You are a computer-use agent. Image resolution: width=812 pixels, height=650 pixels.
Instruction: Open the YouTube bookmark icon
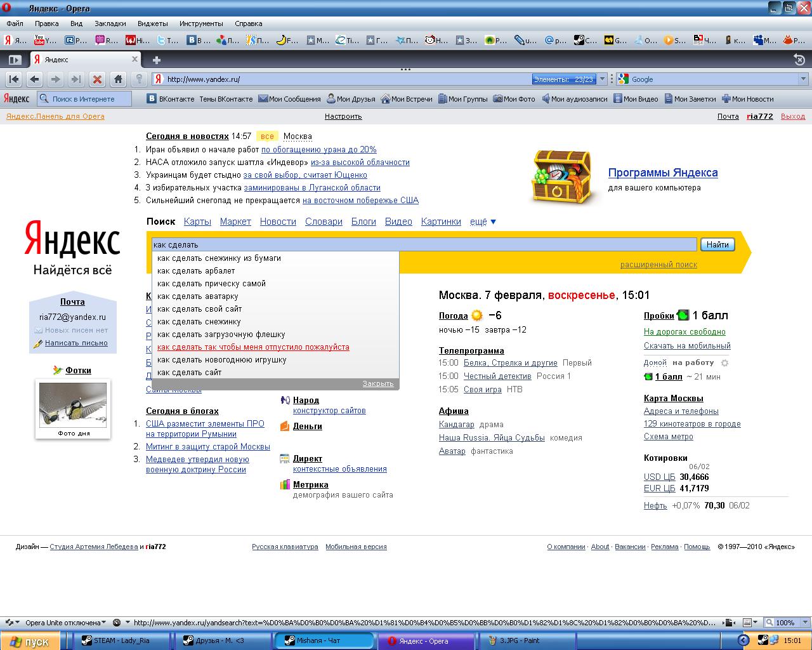[x=39, y=40]
